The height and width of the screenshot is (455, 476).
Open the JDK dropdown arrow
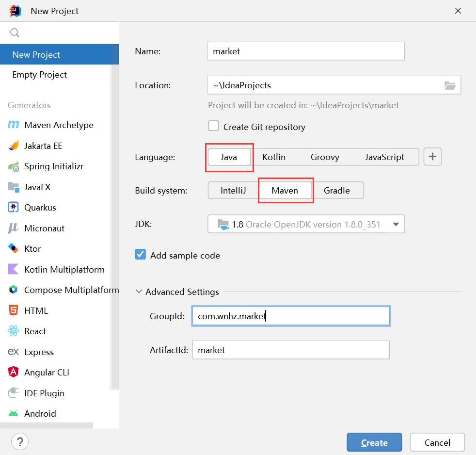pyautogui.click(x=396, y=225)
